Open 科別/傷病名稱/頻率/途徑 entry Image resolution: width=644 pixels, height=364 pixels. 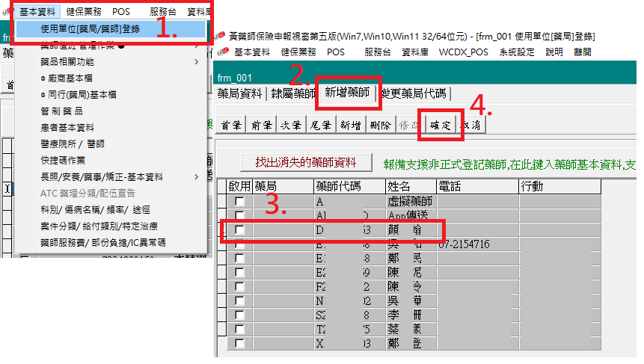click(95, 210)
